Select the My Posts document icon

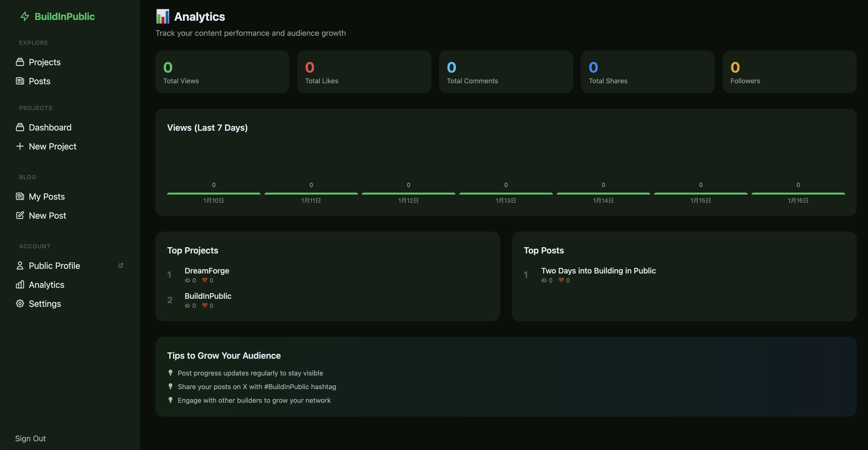[20, 196]
